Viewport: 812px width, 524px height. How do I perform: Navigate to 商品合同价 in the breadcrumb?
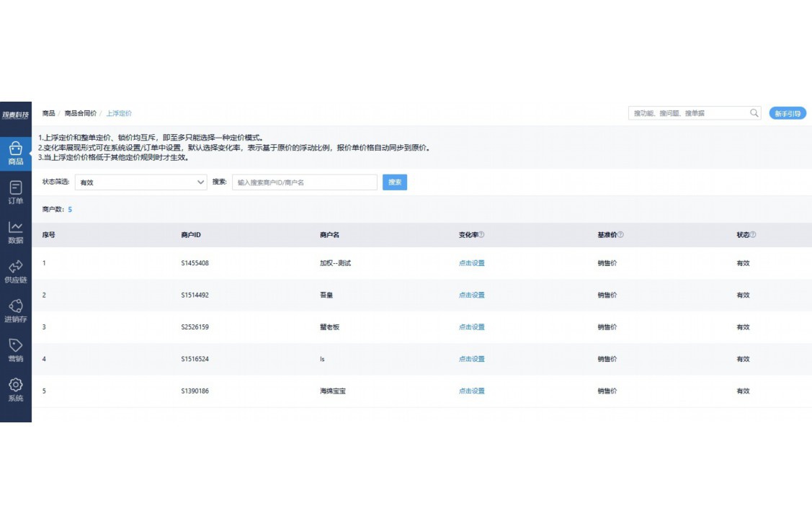pos(81,113)
